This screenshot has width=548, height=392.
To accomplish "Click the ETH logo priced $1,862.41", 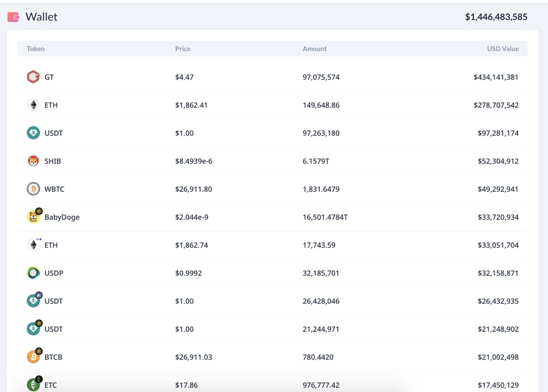I will pos(33,105).
